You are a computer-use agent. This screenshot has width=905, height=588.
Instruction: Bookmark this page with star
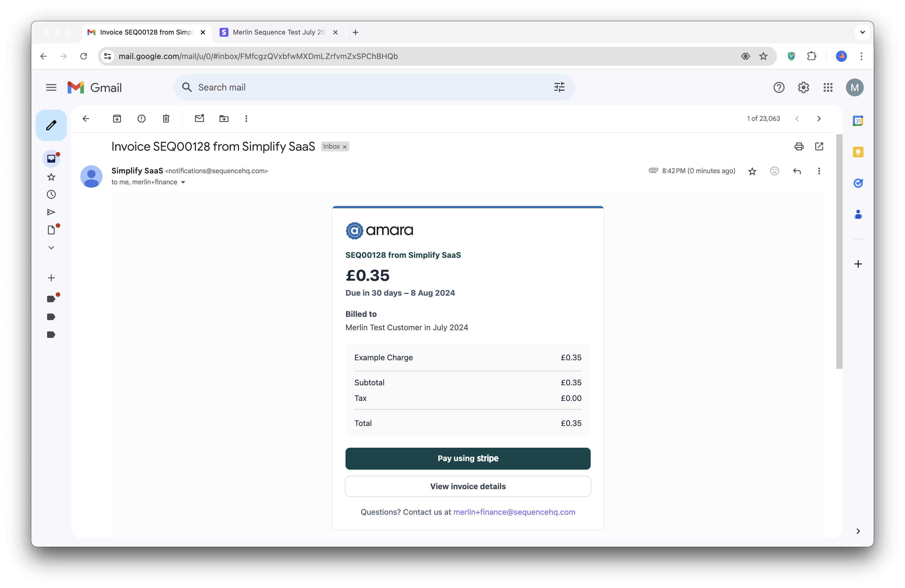point(763,56)
